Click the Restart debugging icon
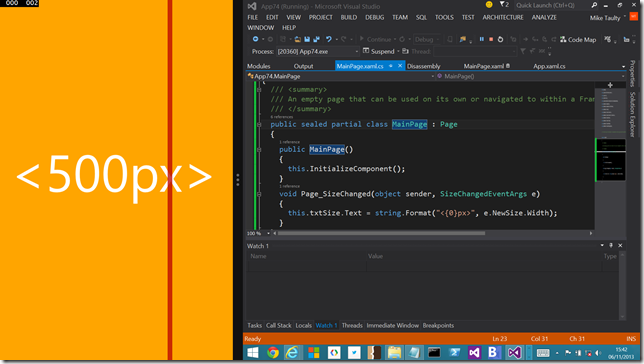Screen dimensions: 644x364 [500, 39]
